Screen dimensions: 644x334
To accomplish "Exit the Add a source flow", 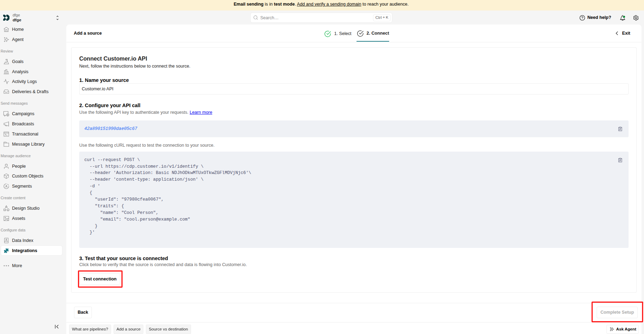I will (623, 33).
